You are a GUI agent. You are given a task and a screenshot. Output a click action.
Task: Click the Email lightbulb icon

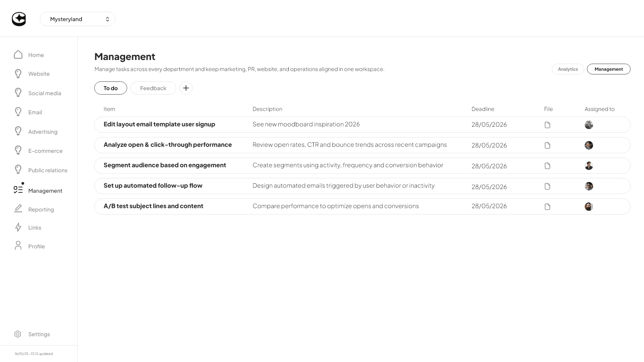coord(18,112)
